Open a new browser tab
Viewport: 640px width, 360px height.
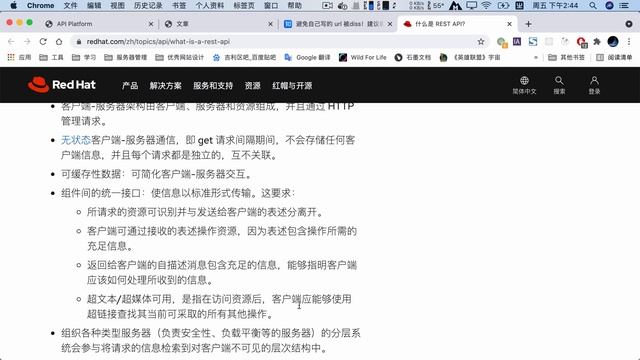(528, 24)
